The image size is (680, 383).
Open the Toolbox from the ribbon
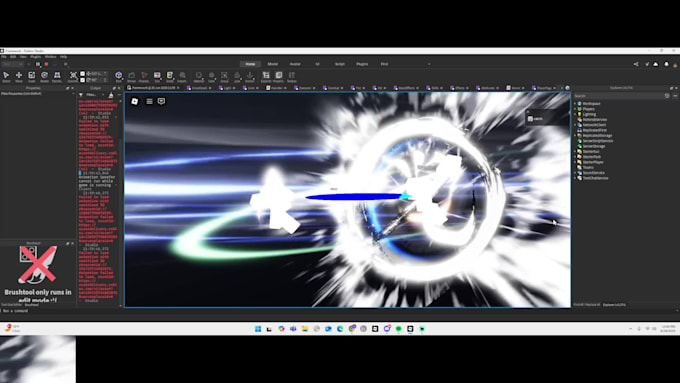click(x=291, y=77)
